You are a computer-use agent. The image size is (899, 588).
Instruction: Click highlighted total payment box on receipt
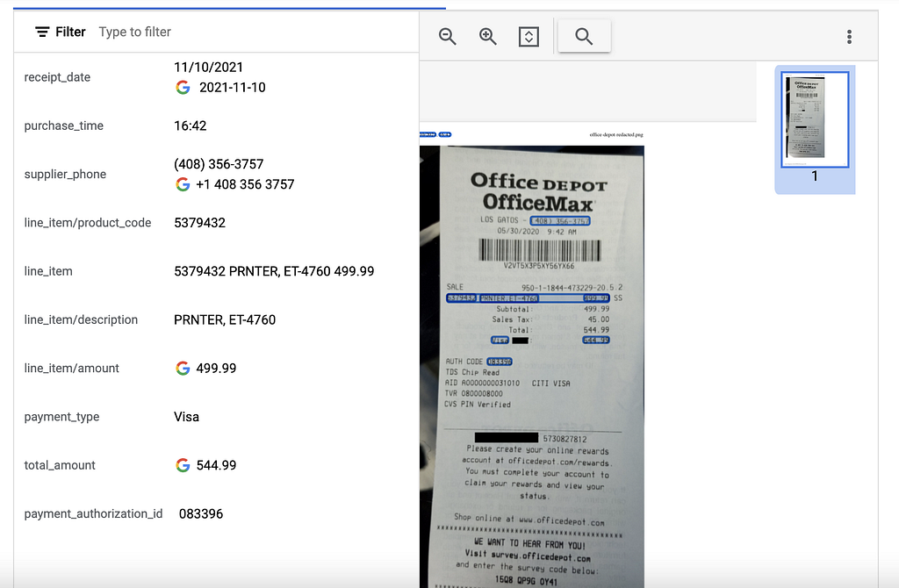click(x=596, y=340)
